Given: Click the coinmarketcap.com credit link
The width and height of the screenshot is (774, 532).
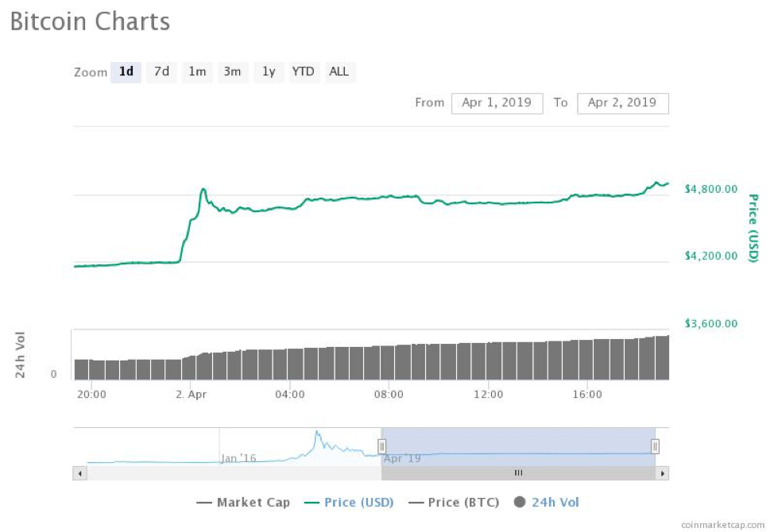Looking at the screenshot, I should (722, 525).
